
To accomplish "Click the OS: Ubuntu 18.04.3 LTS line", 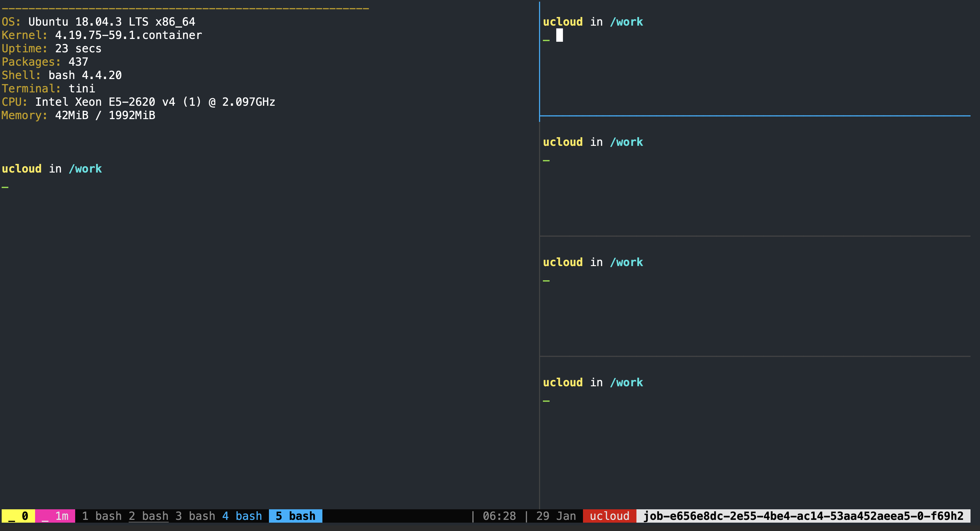I will click(x=98, y=22).
